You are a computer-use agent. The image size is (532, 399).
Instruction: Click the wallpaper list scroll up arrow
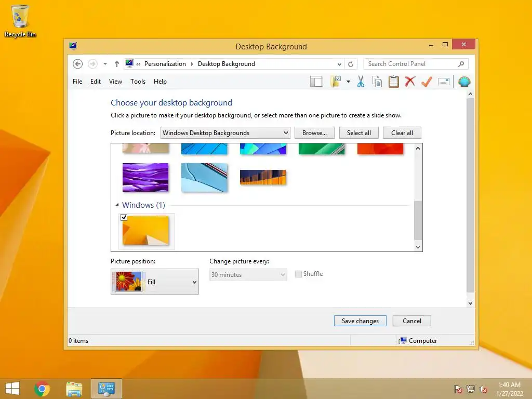pyautogui.click(x=418, y=148)
